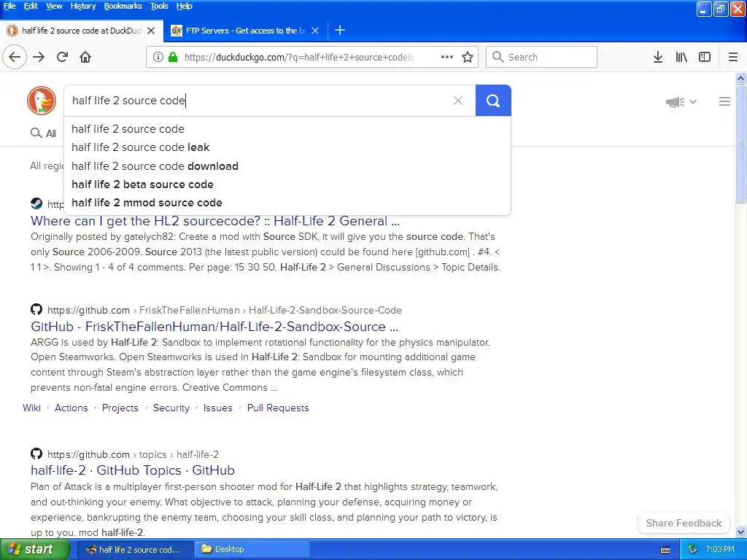
Task: Open the browser home page
Action: (85, 57)
